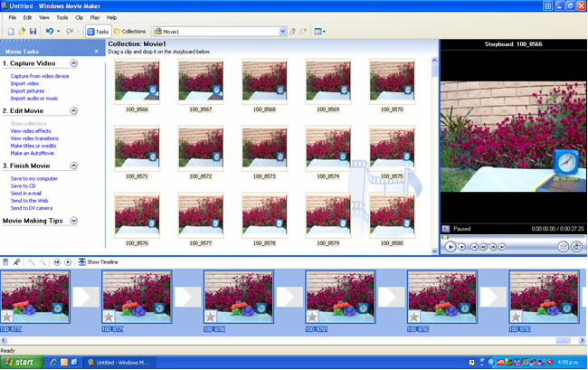Open the Play menu

95,17
